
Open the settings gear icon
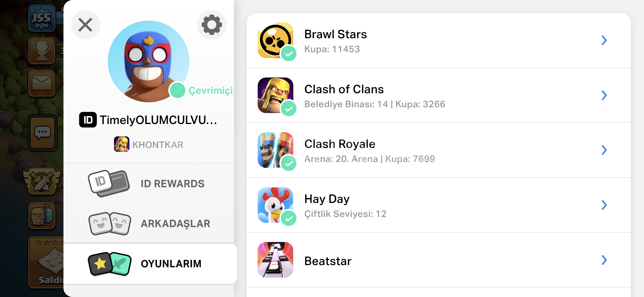212,25
